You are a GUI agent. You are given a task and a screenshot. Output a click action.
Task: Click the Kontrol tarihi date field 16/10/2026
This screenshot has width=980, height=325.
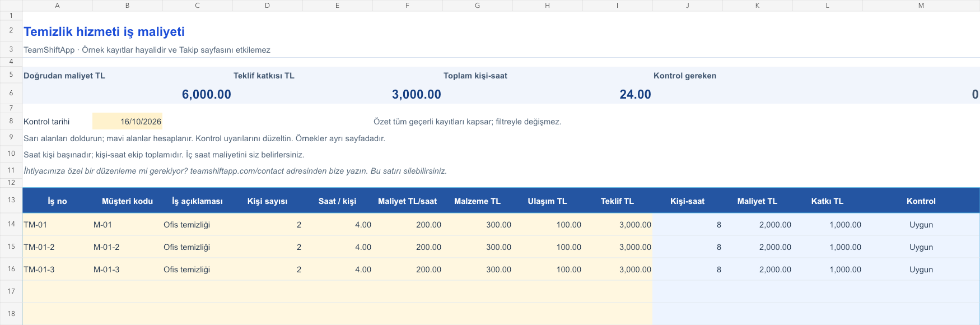pyautogui.click(x=127, y=122)
